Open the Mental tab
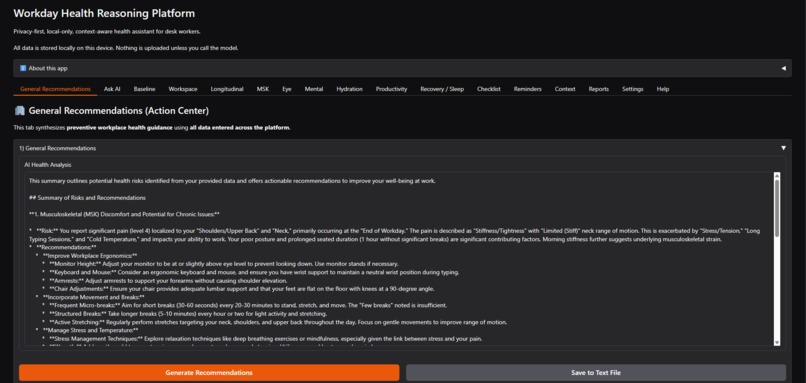 [314, 89]
